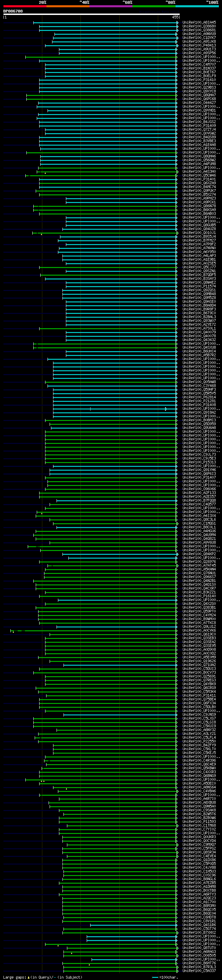The width and height of the screenshot is (222, 980).
Task: Select the UniRef100_Q6PC68 label
Action: [x=199, y=99]
